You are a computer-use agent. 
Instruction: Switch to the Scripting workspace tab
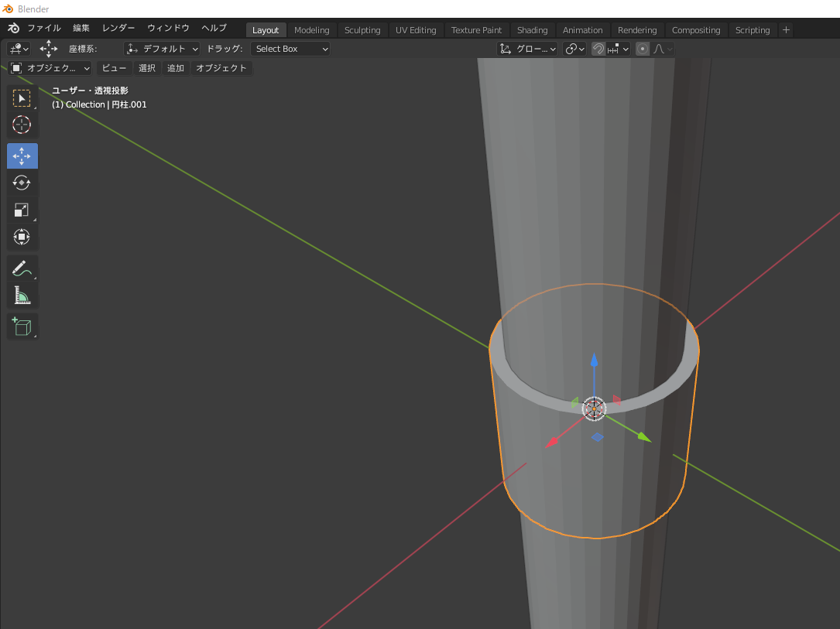(x=753, y=30)
